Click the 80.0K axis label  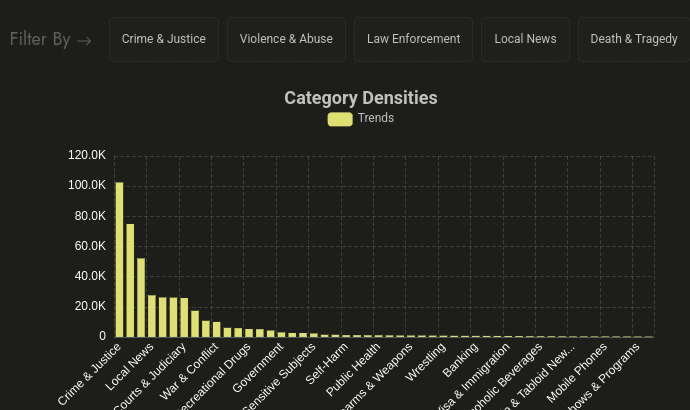pos(90,216)
